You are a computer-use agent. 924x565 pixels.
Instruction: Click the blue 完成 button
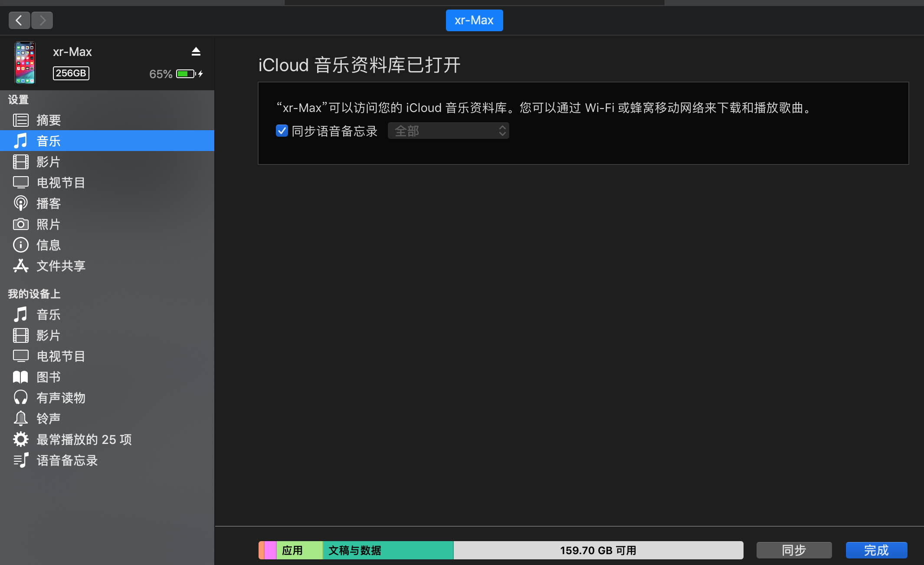[x=876, y=550]
